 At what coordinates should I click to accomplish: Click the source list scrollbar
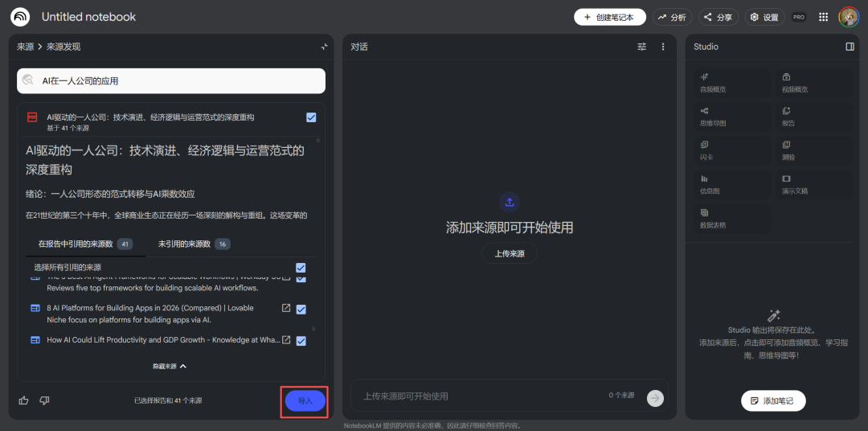click(313, 329)
